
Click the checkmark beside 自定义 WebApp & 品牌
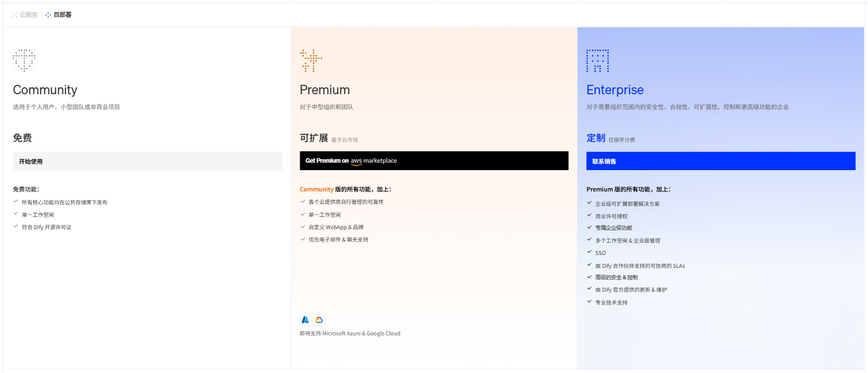(x=302, y=227)
